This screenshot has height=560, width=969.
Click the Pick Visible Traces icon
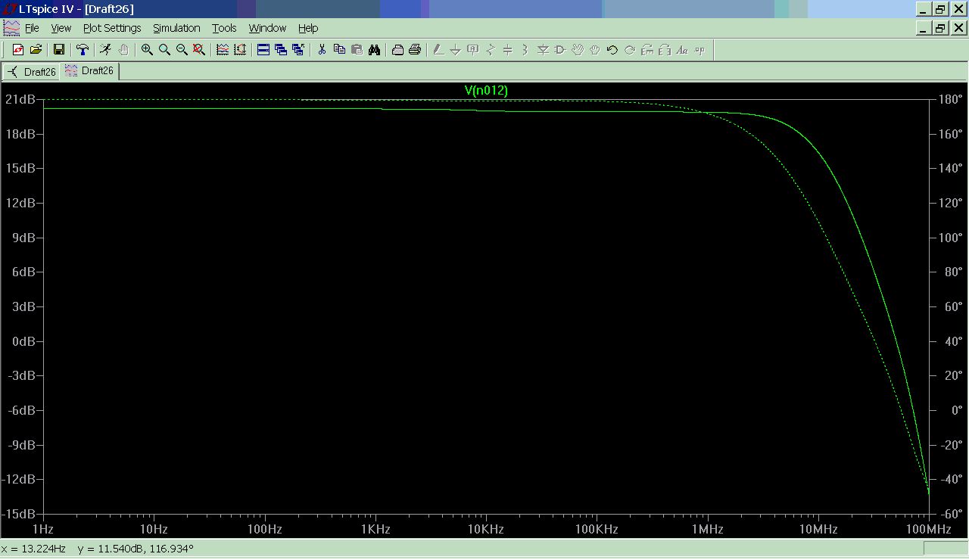tap(223, 50)
